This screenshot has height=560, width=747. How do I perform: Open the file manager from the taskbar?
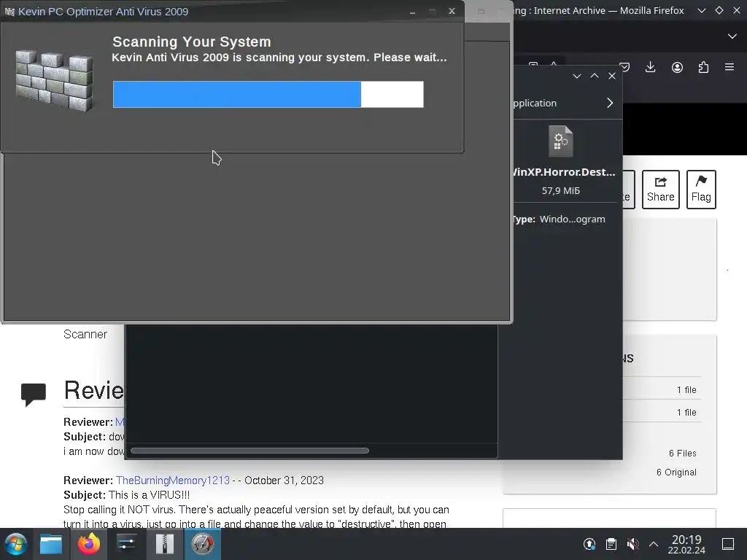51,544
